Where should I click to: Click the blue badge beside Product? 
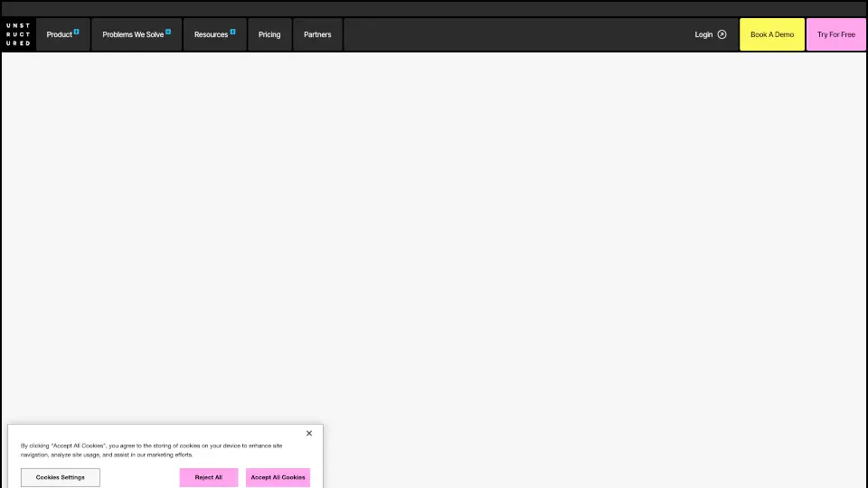77,31
